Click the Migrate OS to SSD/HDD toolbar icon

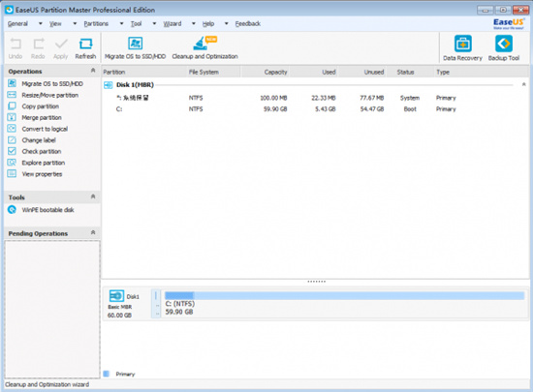[135, 44]
